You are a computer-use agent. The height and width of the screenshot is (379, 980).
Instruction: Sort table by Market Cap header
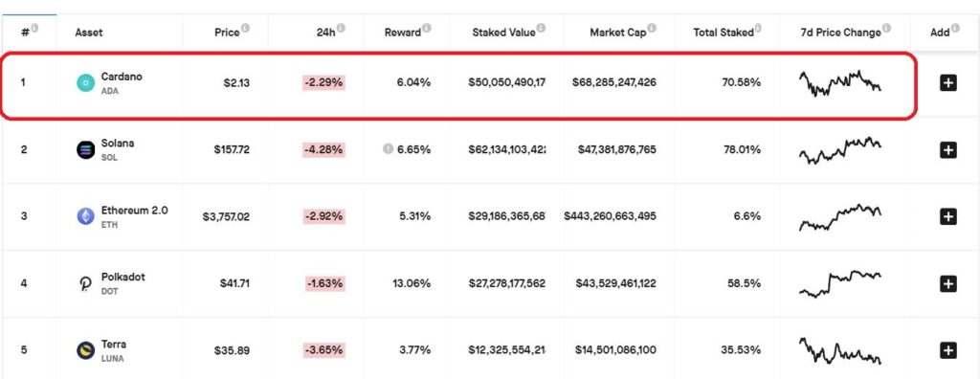point(618,33)
